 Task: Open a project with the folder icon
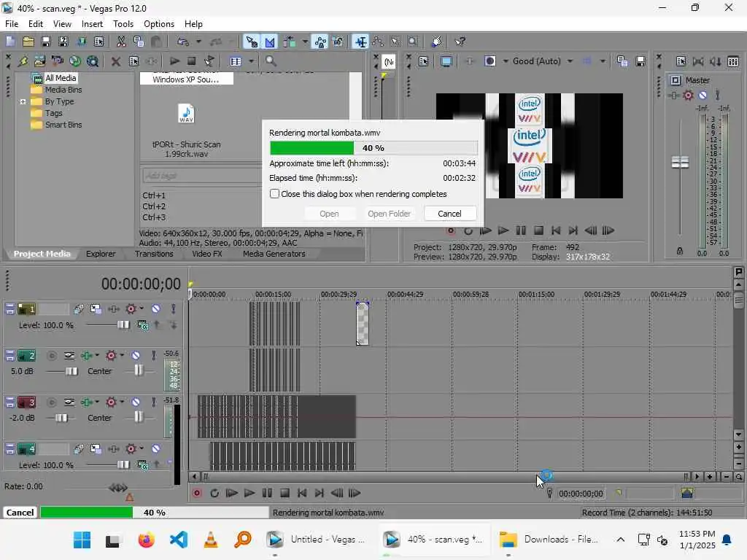click(x=28, y=42)
